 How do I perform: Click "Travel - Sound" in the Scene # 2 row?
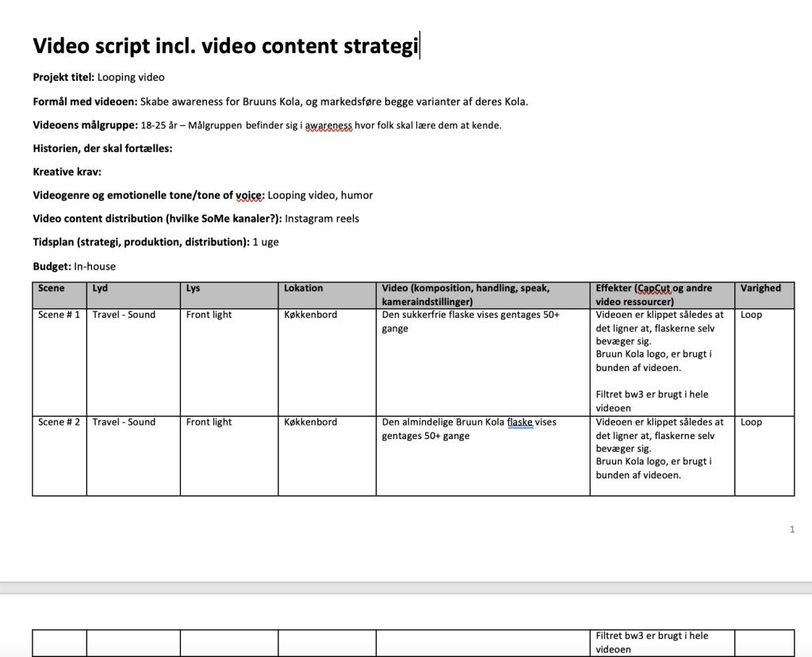point(124,422)
